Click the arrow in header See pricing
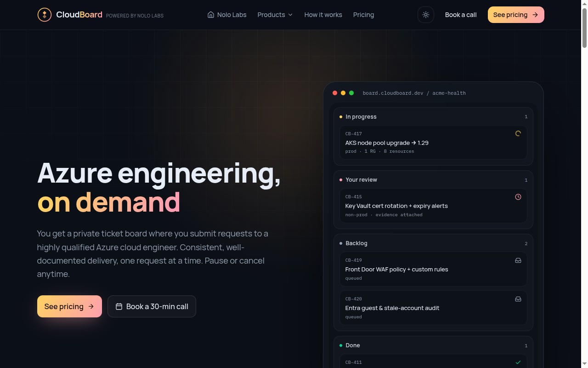 (535, 15)
